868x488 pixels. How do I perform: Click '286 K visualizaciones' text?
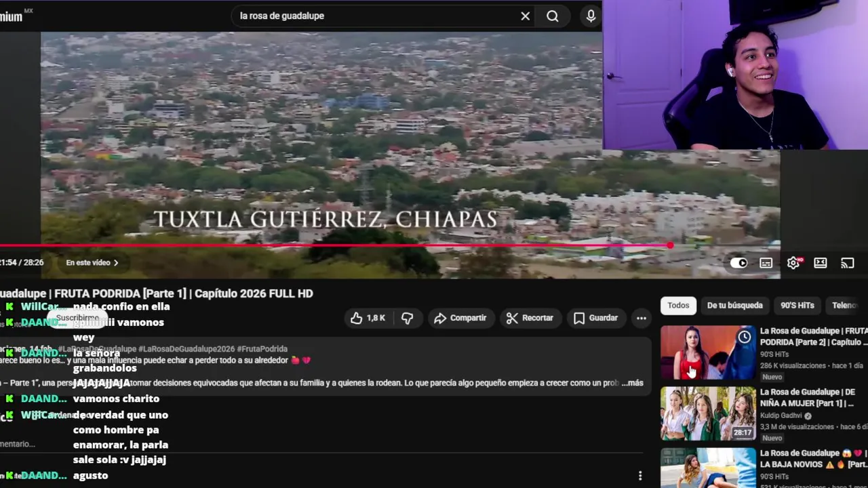point(793,366)
